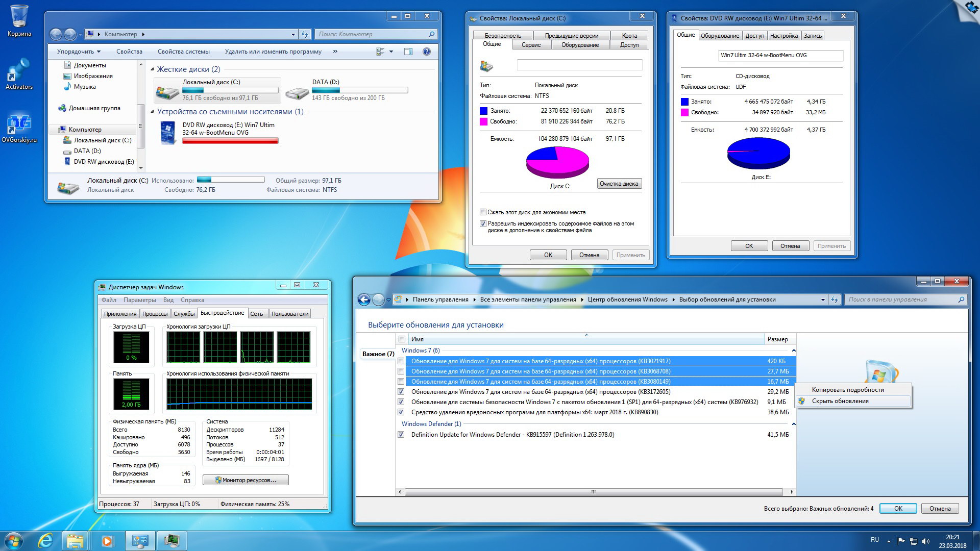Toggle the select-all checkbox in the Имя header
Screen dimensions: 980x551
click(x=402, y=339)
